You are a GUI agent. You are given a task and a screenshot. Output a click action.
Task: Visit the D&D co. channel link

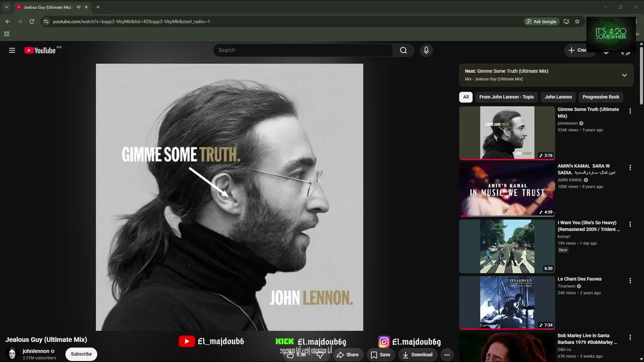(565, 349)
